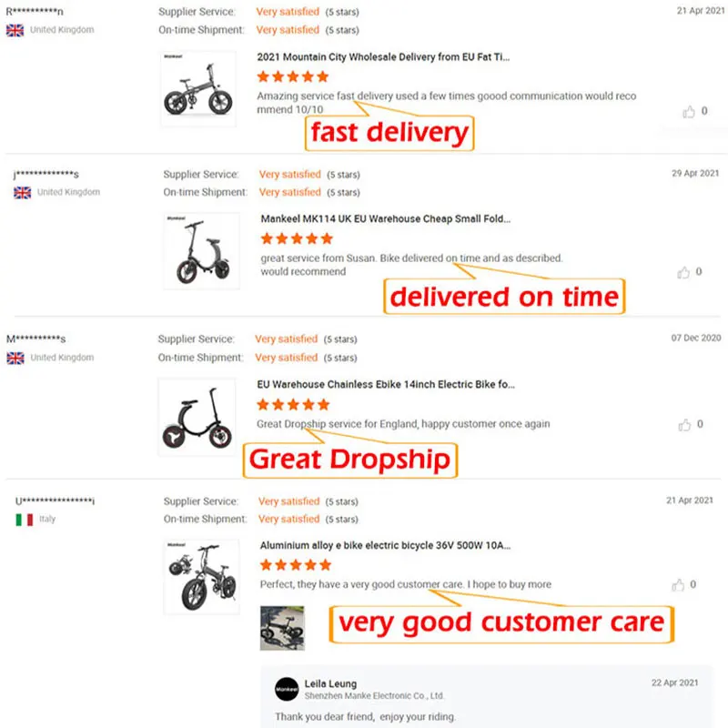Like the Italian customer's review
728x728 pixels.
(678, 584)
